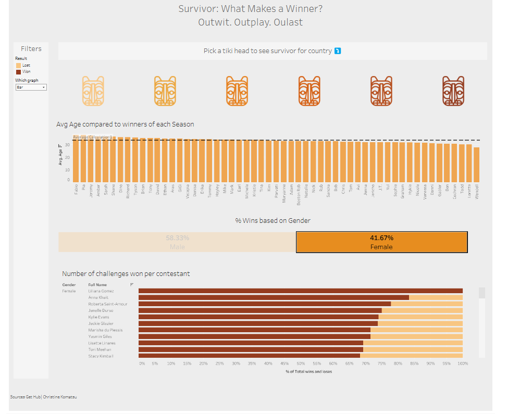Click the Avg Age compared to winners title
The width and height of the screenshot is (532, 414).
coord(125,124)
